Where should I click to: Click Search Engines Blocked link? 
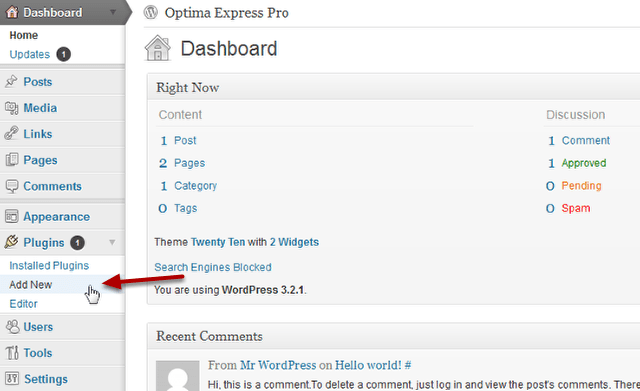pos(213,267)
